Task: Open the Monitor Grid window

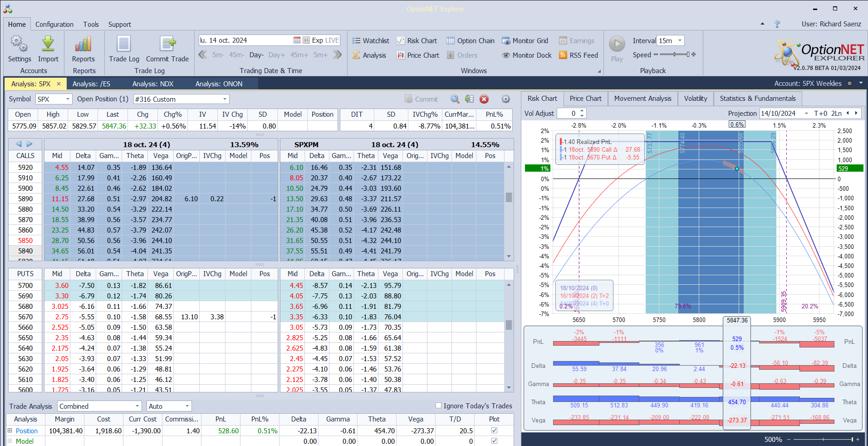Action: click(x=525, y=41)
